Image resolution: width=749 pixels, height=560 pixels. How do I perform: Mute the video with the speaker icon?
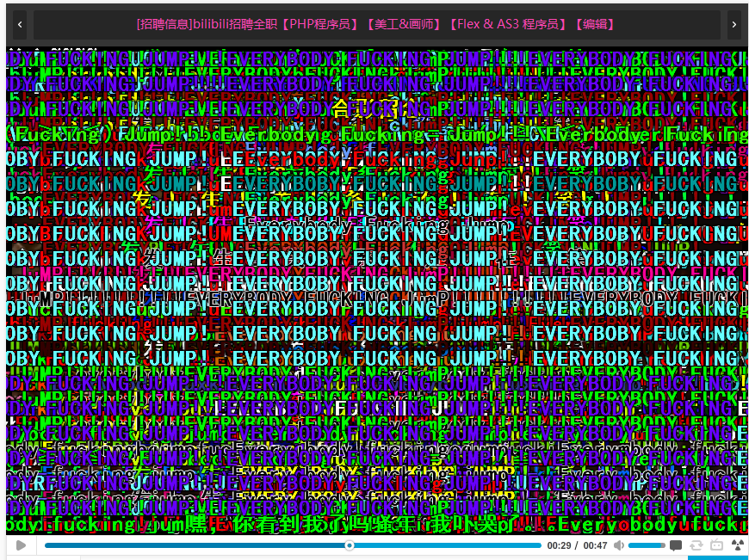pos(619,545)
